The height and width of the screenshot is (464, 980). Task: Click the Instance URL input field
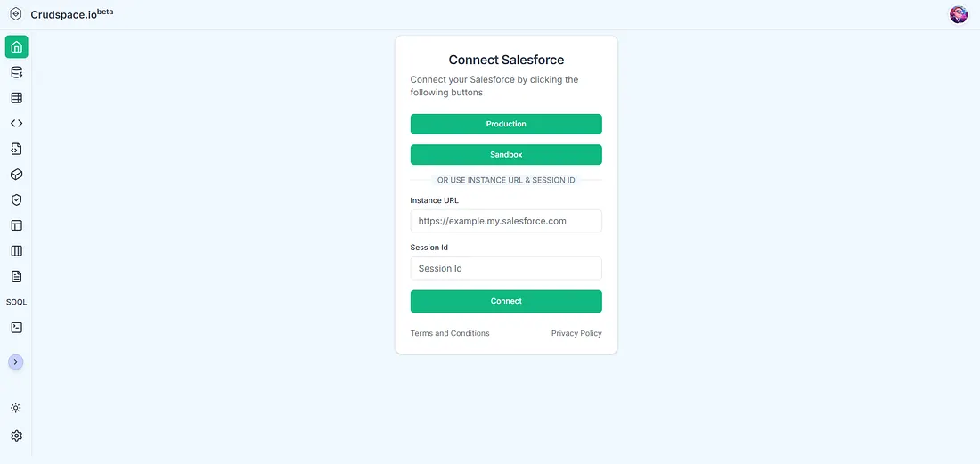[506, 221]
